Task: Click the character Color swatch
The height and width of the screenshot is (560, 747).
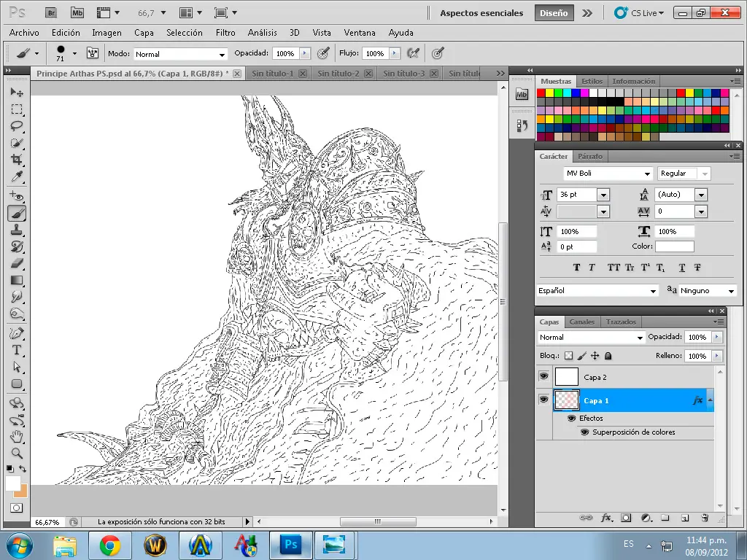Action: coord(674,246)
